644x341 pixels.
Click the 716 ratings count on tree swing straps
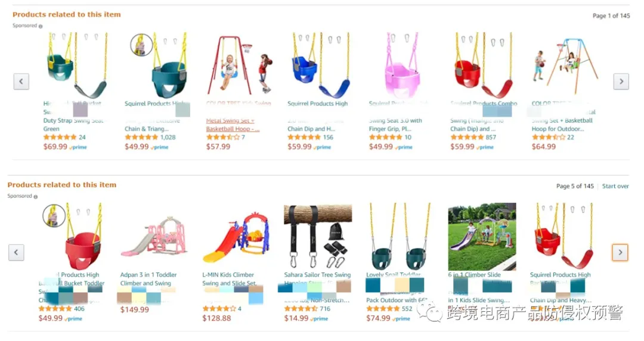pyautogui.click(x=325, y=309)
